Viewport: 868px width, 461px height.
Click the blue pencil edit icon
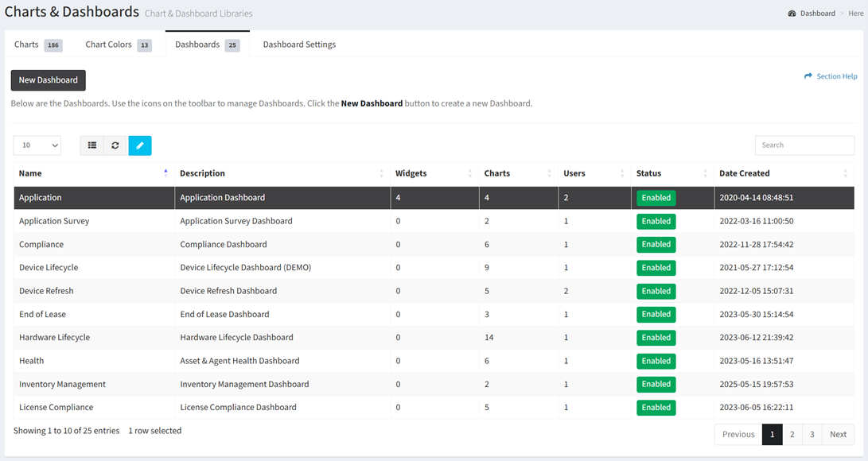pyautogui.click(x=140, y=145)
